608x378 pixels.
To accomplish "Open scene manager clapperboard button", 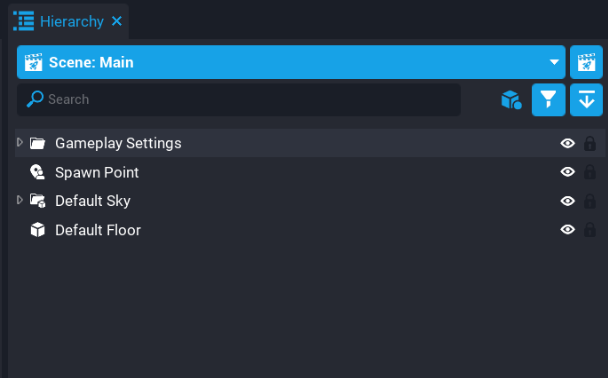I will coord(586,62).
